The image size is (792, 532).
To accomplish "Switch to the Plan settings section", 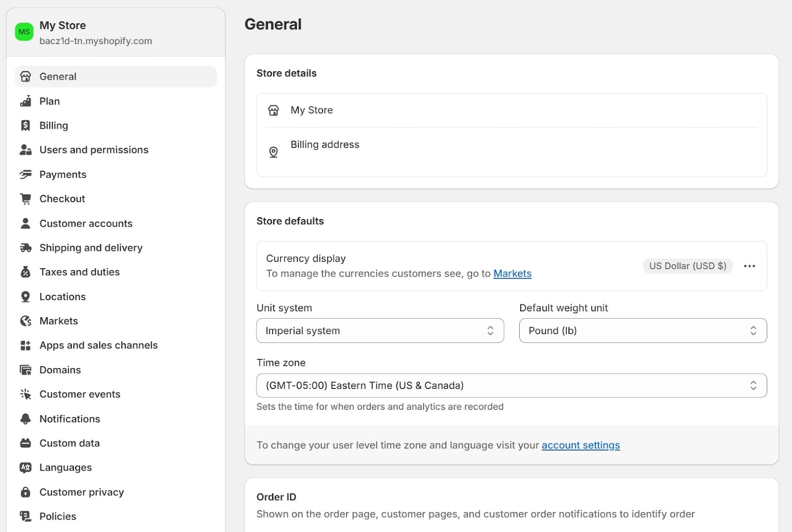I will [x=49, y=100].
